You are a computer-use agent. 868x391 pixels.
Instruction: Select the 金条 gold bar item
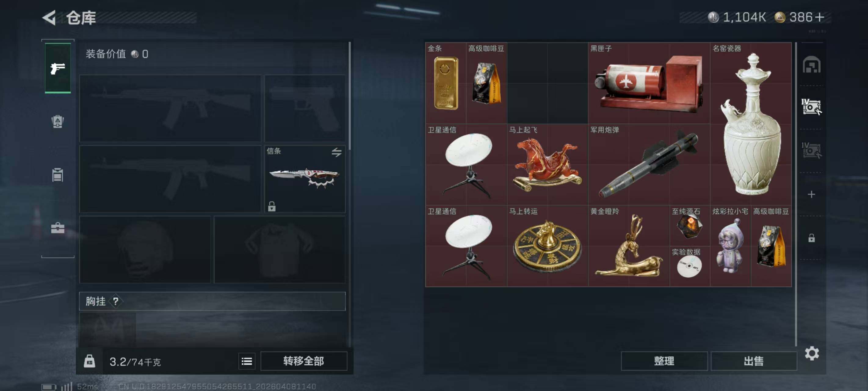coord(446,83)
